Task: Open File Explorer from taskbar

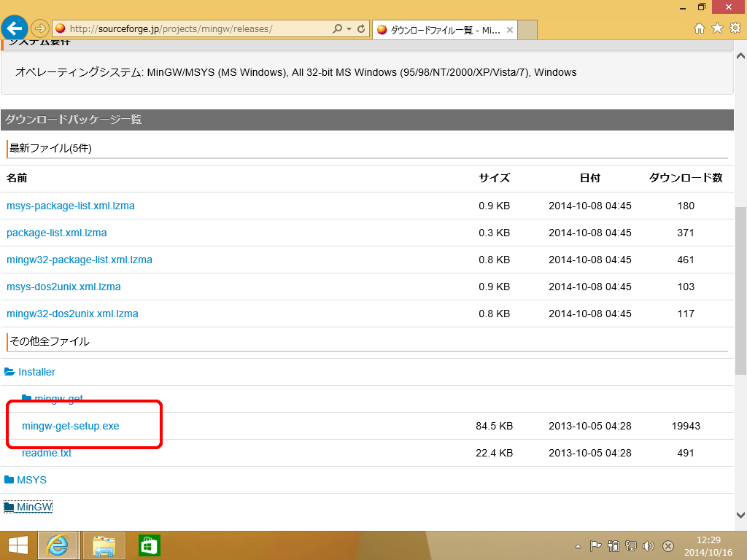Action: [104, 545]
